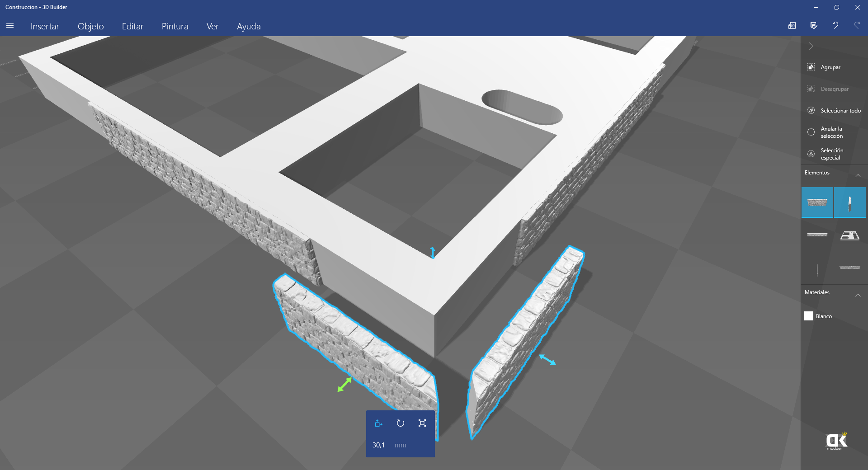Click the Seleccionar todo icon
The image size is (868, 470).
click(811, 111)
